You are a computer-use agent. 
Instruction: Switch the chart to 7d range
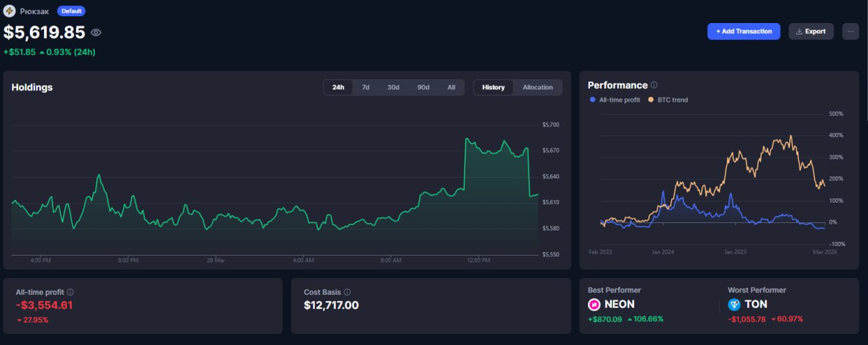click(366, 87)
